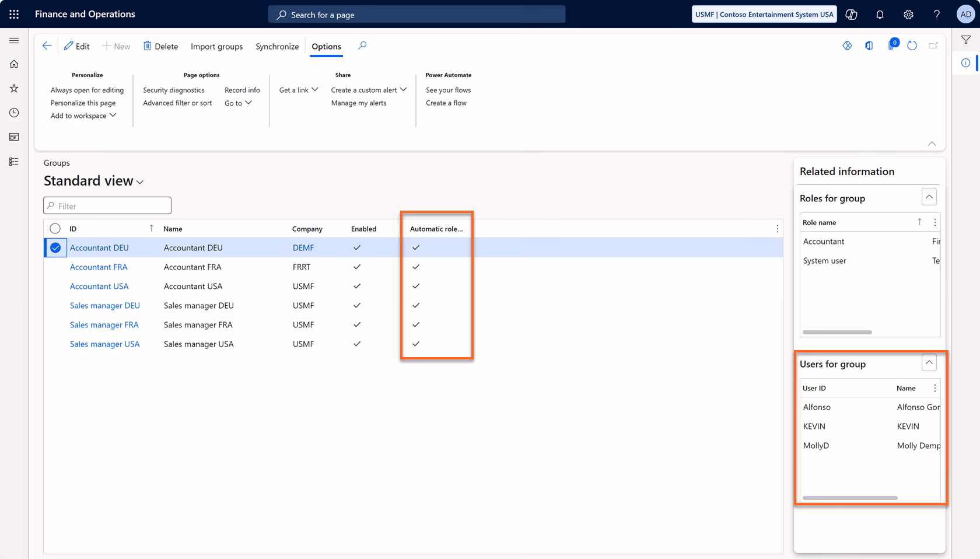Open the attachments pane with 0 documents
Screen dimensions: 980x559
891,44
